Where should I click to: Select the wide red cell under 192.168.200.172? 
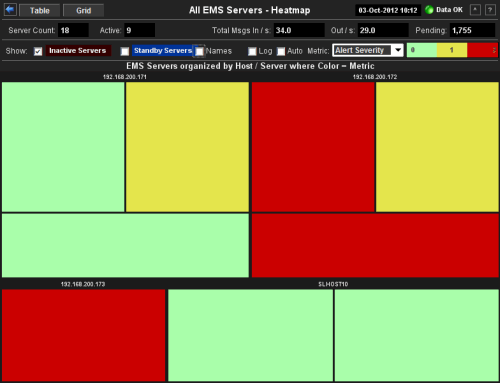(375, 245)
